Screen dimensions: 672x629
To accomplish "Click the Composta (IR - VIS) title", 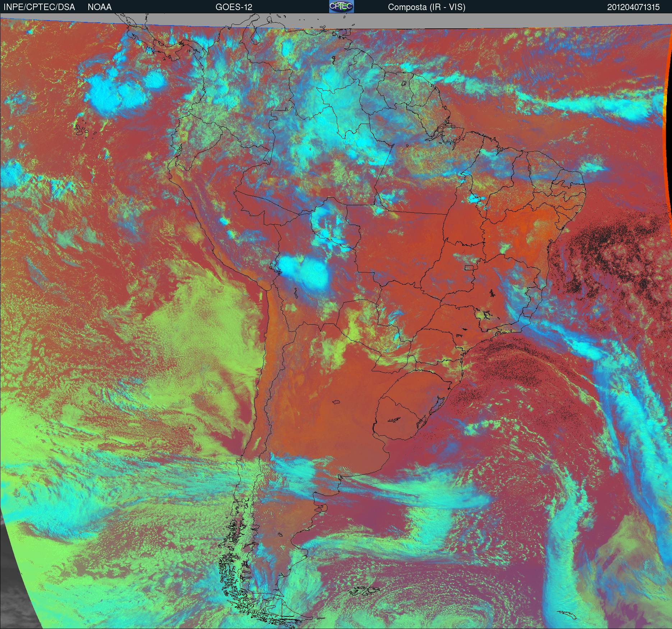I will (x=427, y=7).
